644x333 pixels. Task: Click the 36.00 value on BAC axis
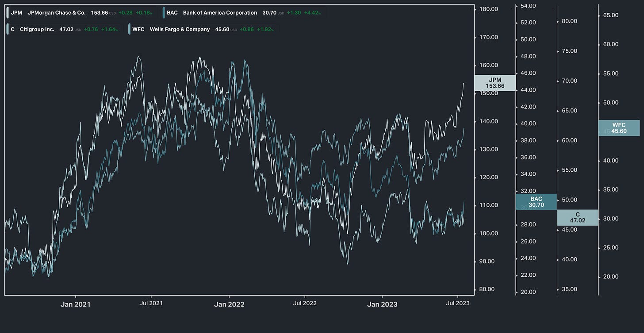pyautogui.click(x=528, y=157)
